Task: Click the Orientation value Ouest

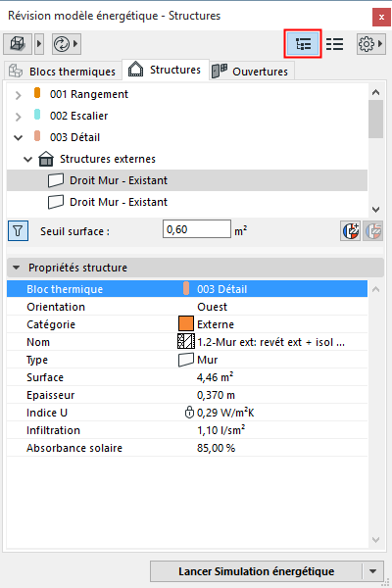Action: pos(212,307)
